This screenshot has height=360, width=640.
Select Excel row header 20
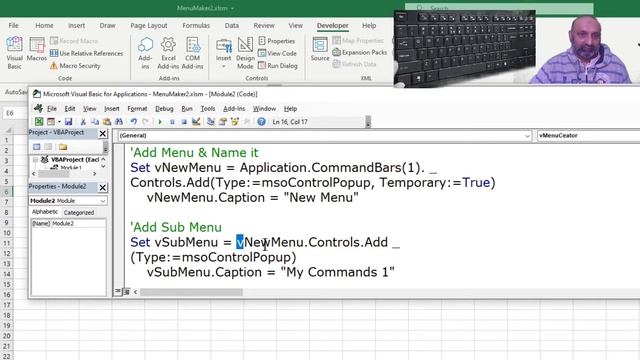coord(7,336)
